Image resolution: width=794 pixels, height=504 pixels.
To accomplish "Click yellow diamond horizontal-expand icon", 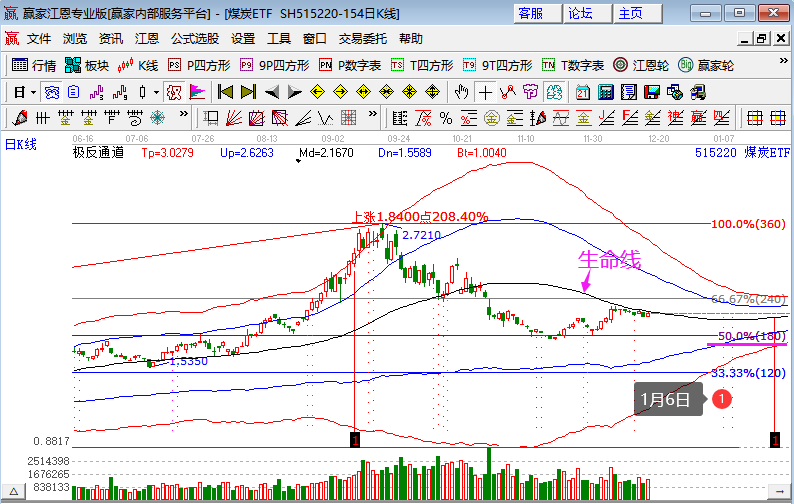I will pos(363,92).
